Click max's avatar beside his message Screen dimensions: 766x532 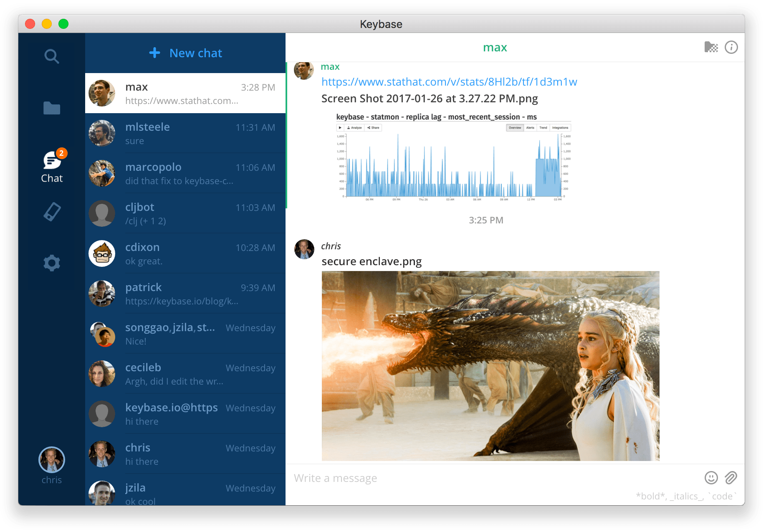(x=304, y=70)
